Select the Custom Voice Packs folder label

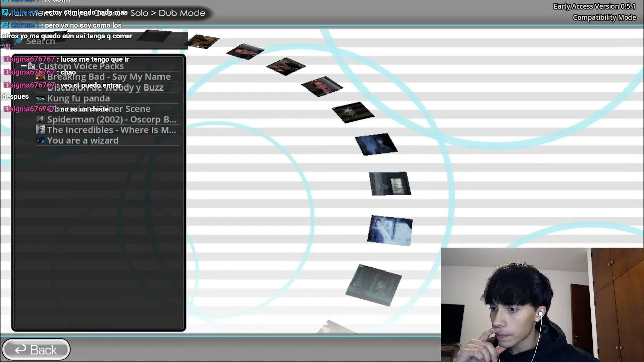tap(81, 66)
